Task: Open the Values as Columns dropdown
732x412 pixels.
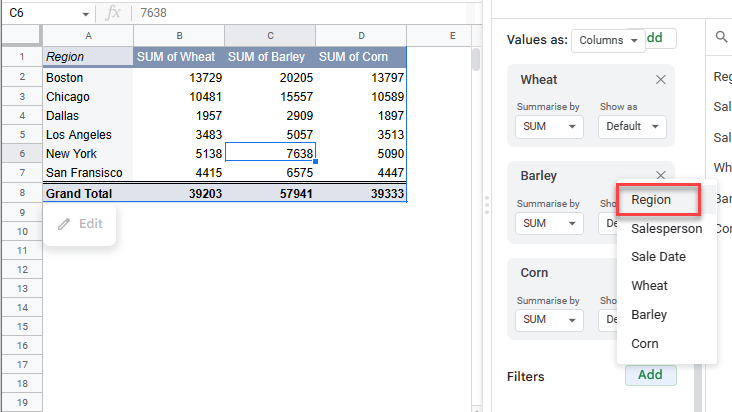Action: tap(609, 41)
